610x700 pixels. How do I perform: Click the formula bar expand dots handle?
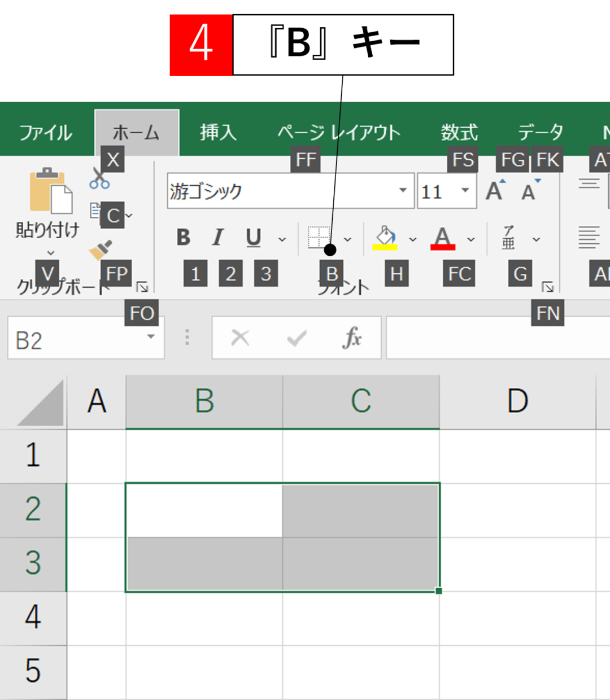[187, 338]
